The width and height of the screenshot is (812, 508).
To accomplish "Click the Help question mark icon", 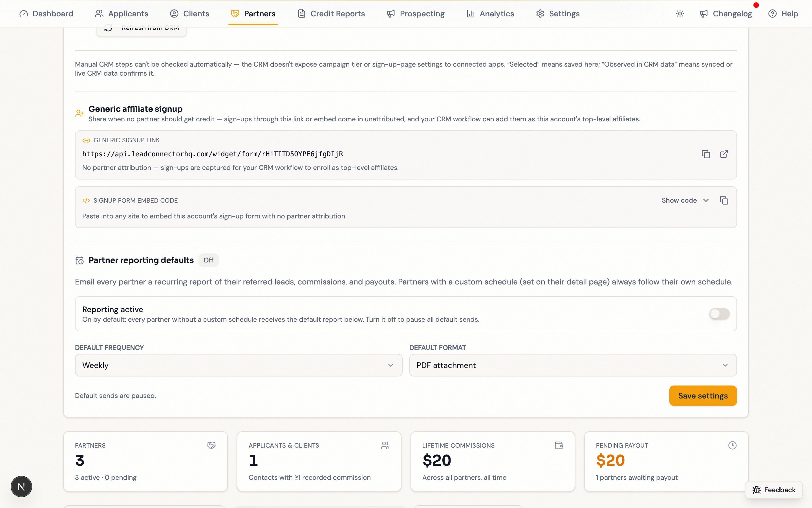I will [773, 14].
